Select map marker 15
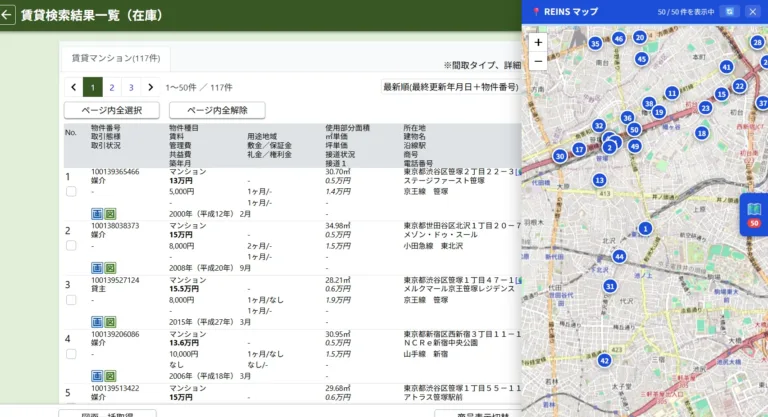 point(721,94)
